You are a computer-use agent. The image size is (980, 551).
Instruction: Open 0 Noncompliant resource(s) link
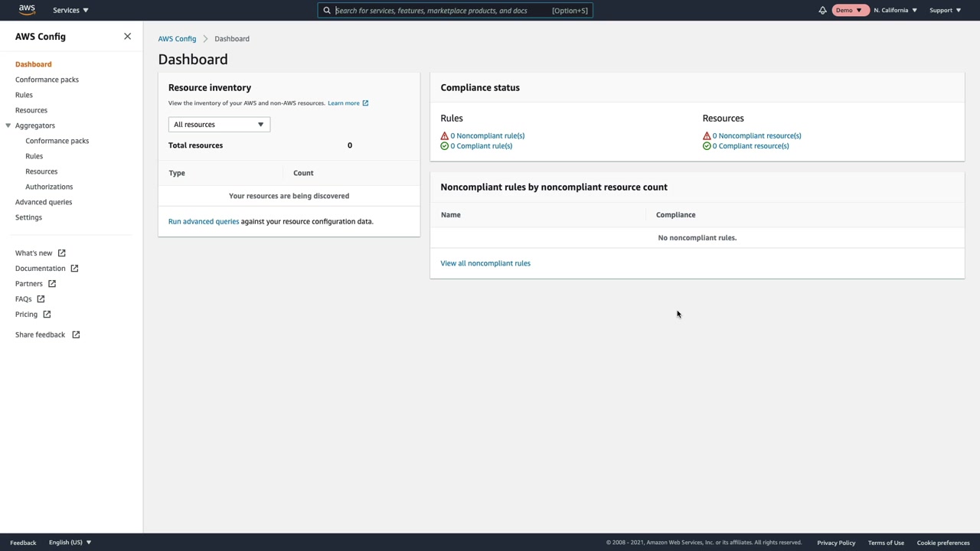(757, 136)
